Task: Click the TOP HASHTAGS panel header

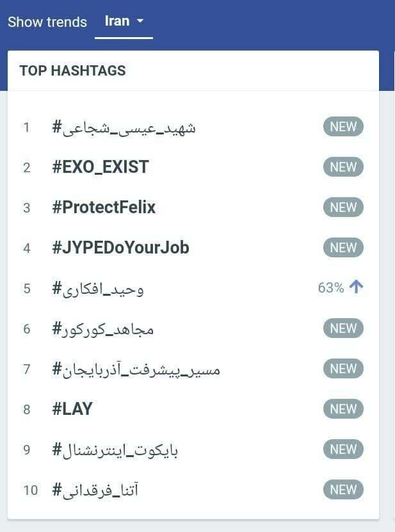Action: click(x=72, y=70)
